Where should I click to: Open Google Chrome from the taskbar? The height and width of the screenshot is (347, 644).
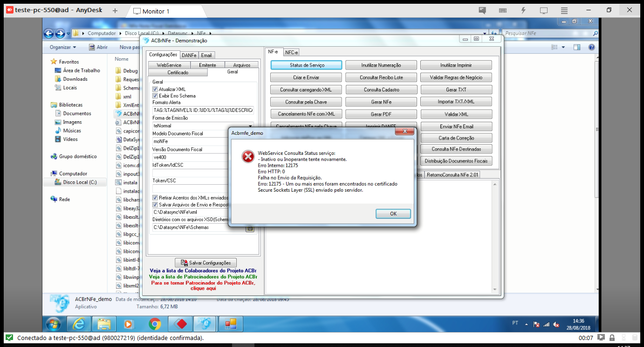155,324
